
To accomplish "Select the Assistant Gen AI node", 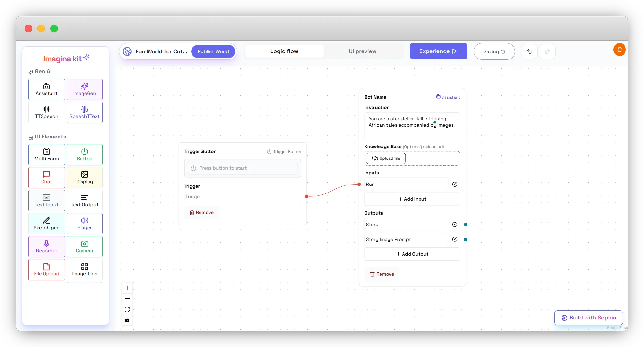I will (46, 89).
